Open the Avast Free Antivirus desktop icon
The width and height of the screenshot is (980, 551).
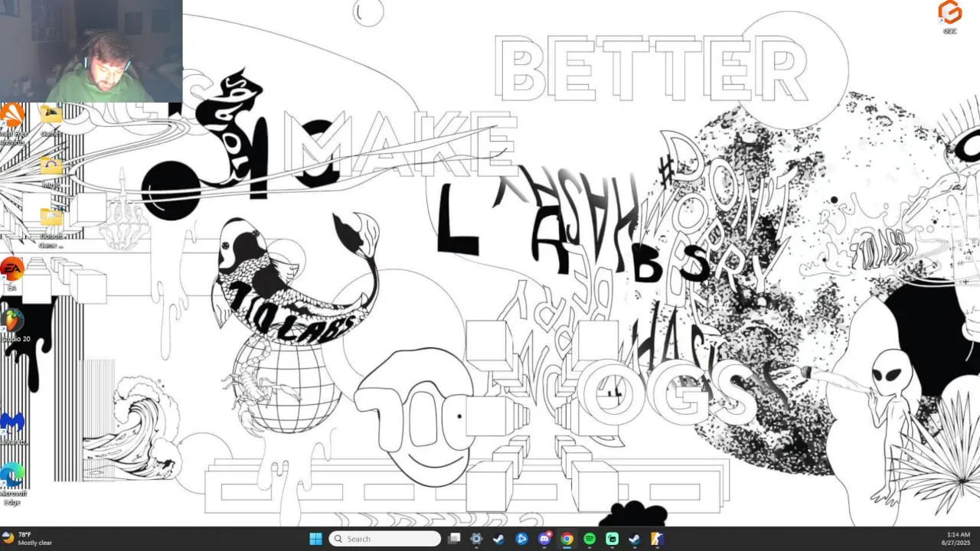[x=12, y=123]
